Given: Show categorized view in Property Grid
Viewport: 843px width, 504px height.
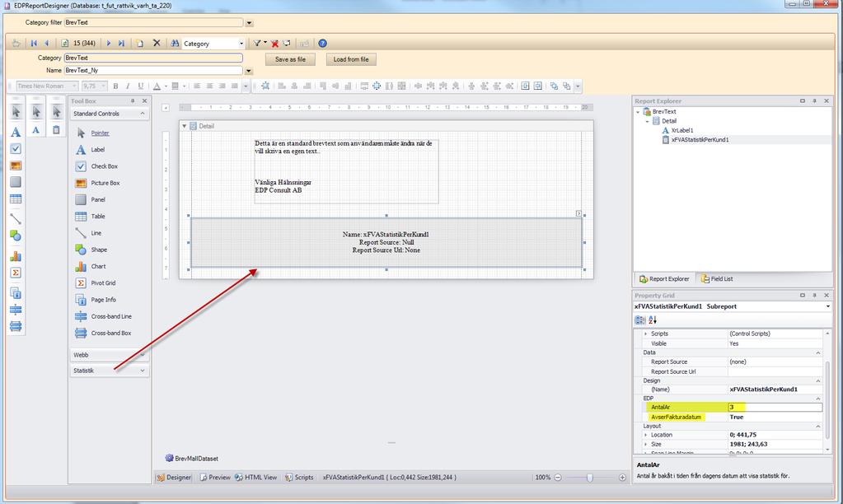Looking at the screenshot, I should click(x=639, y=320).
